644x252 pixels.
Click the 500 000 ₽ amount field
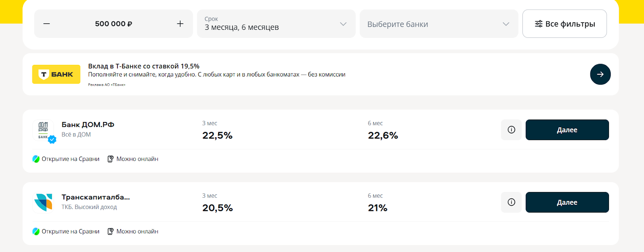pos(114,24)
